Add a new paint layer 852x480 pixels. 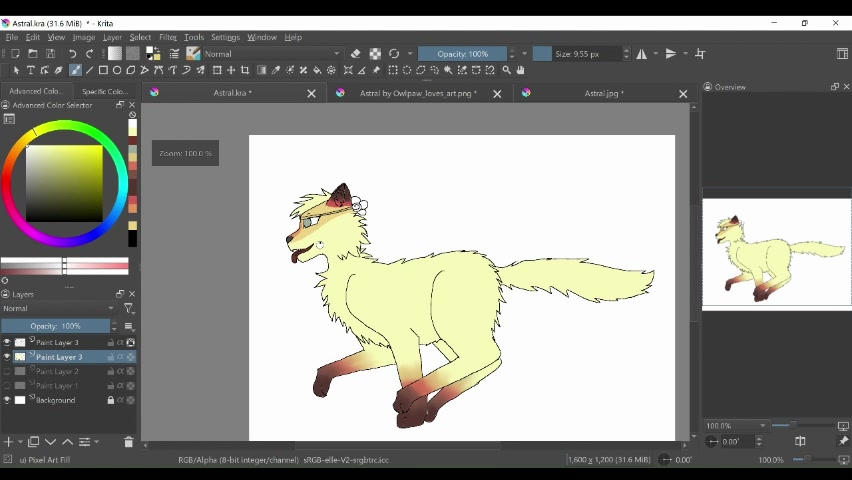point(8,442)
